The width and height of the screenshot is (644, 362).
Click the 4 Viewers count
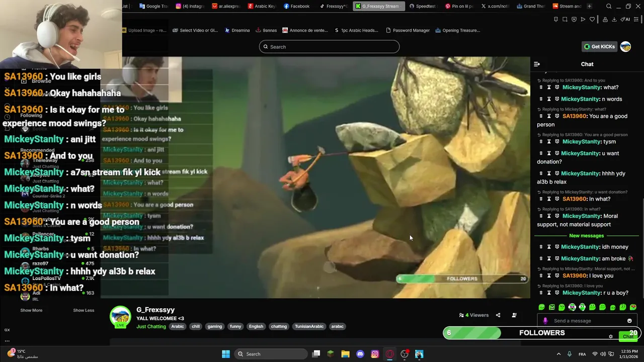point(474,315)
